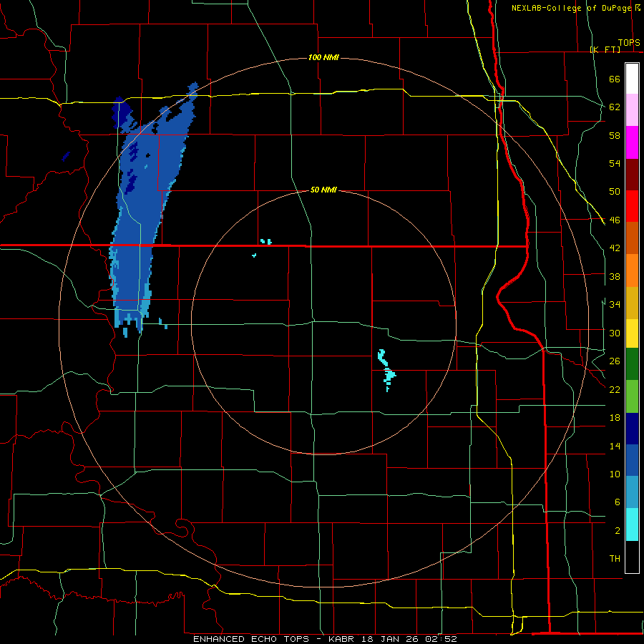Click the navy blue legend swatch
This screenshot has width=644, height=644.
click(x=632, y=429)
